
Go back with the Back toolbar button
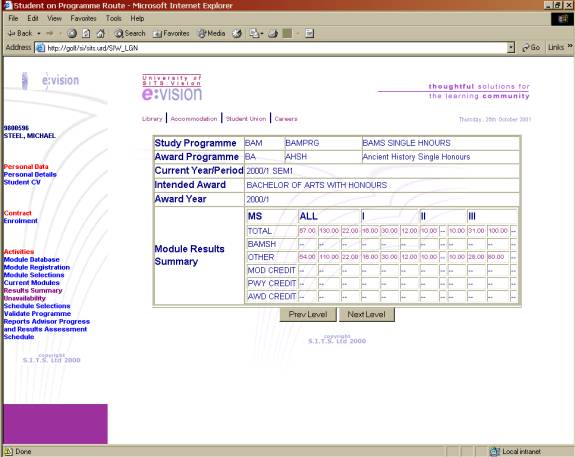tap(20, 33)
